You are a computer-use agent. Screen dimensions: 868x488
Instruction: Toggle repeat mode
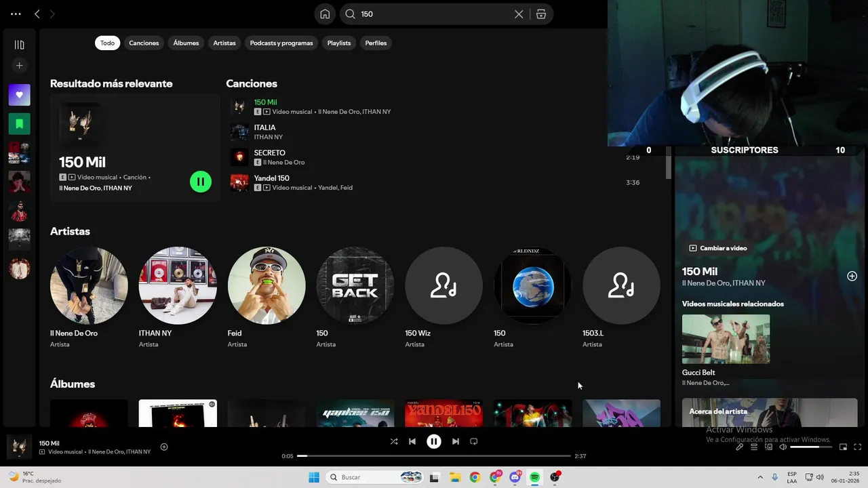[x=474, y=441]
